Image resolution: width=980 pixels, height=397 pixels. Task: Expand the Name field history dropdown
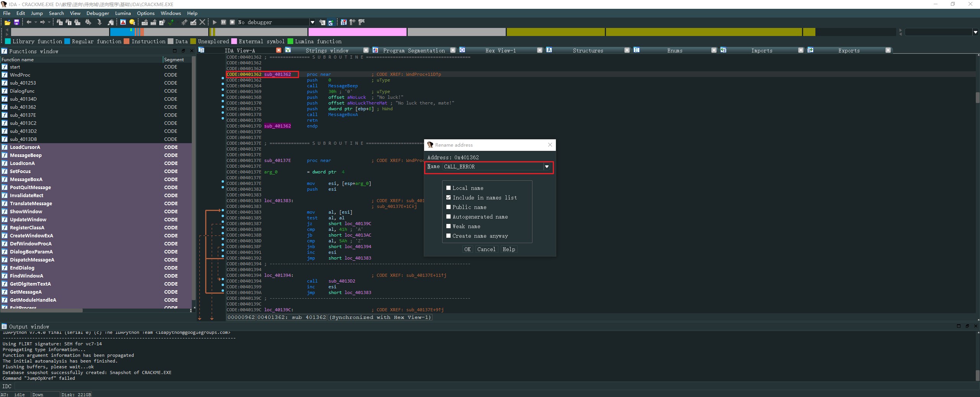547,167
